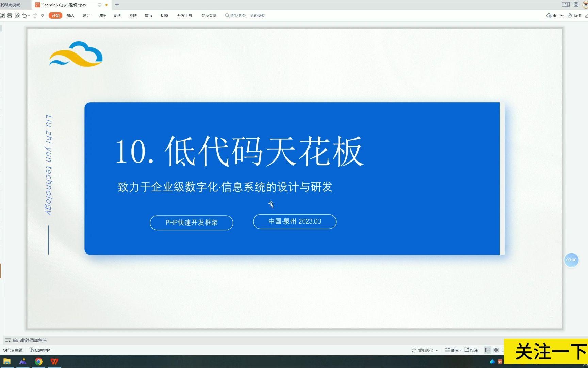The width and height of the screenshot is (588, 368).
Task: Click the display icon on the document tab
Action: (100, 5)
